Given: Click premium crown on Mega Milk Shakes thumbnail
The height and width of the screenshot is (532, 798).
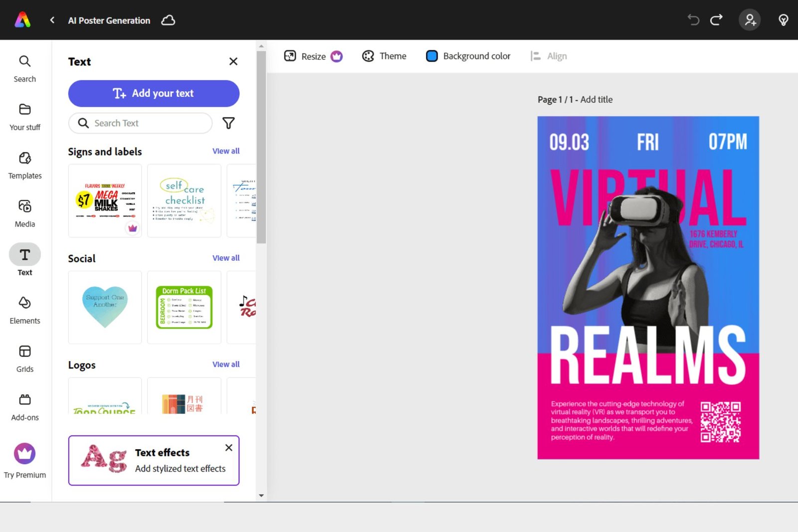Looking at the screenshot, I should pos(132,228).
